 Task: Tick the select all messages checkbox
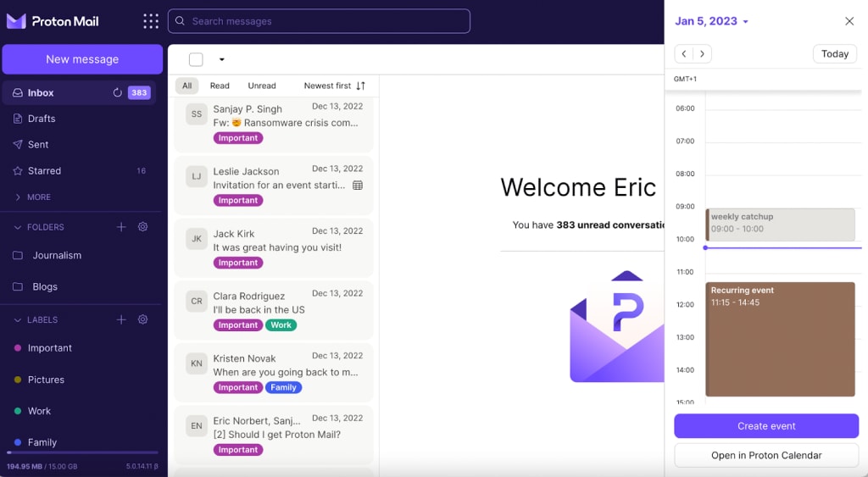tap(196, 59)
